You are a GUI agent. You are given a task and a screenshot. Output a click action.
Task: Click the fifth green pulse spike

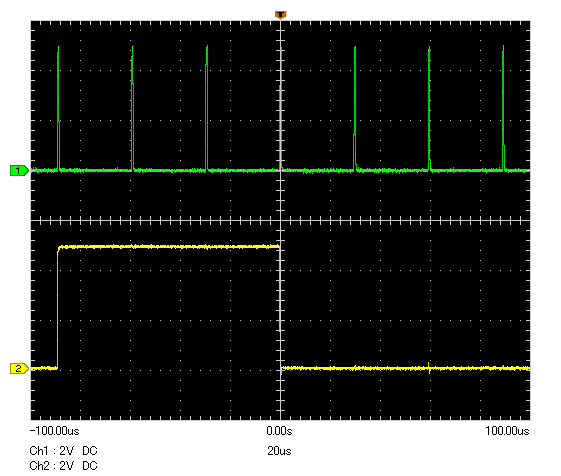pyautogui.click(x=355, y=107)
